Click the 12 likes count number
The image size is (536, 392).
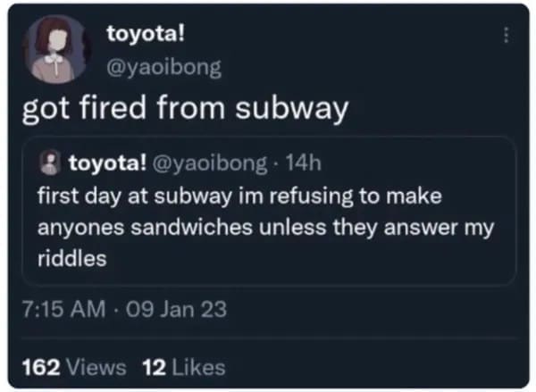[x=154, y=366]
